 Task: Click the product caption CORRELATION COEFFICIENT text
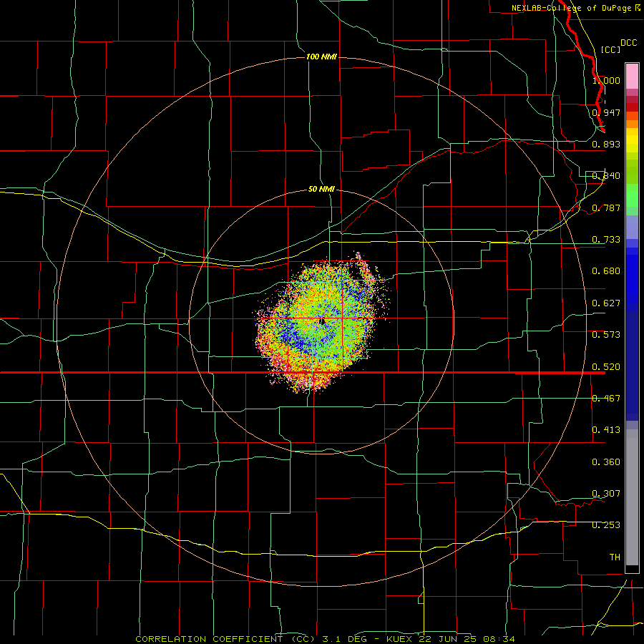209,639
